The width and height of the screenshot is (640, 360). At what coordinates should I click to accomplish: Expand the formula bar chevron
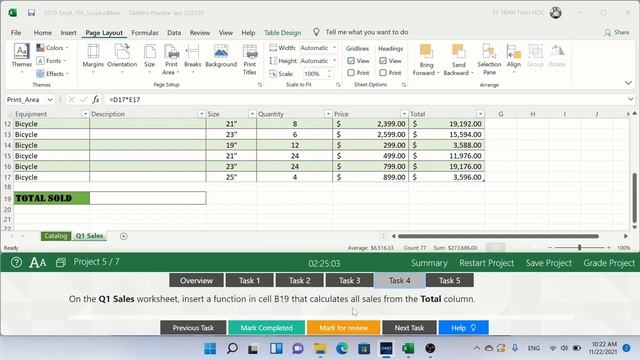pyautogui.click(x=631, y=99)
